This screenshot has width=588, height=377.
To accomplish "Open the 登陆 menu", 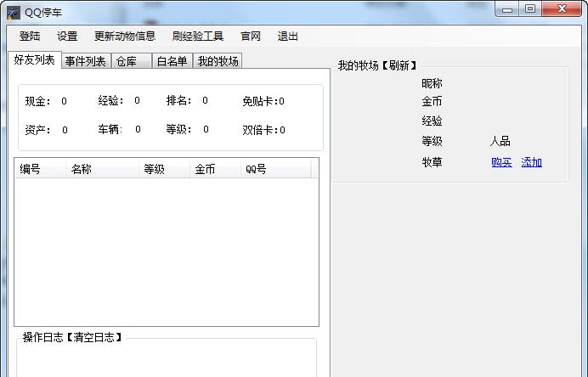I will (30, 37).
